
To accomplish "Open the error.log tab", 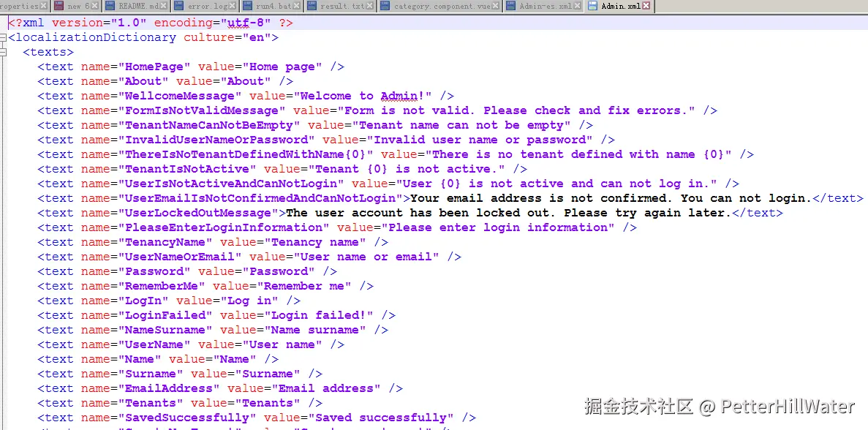I will 204,6.
